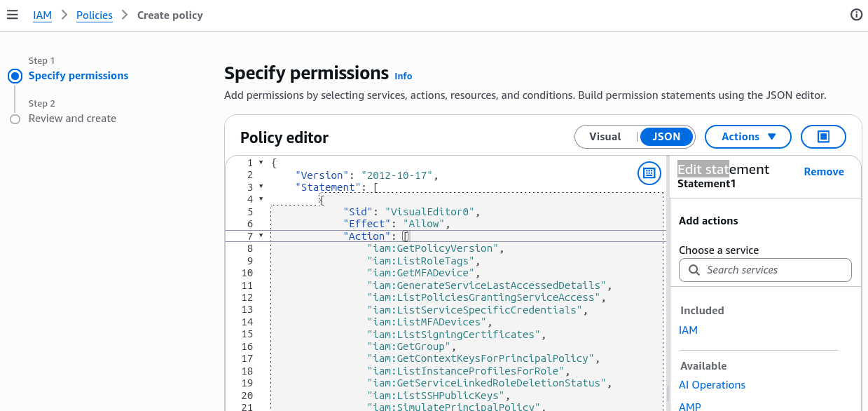Click the "iam:ListSigningCertificates" code line
This screenshot has height=411, width=868.
(x=456, y=335)
